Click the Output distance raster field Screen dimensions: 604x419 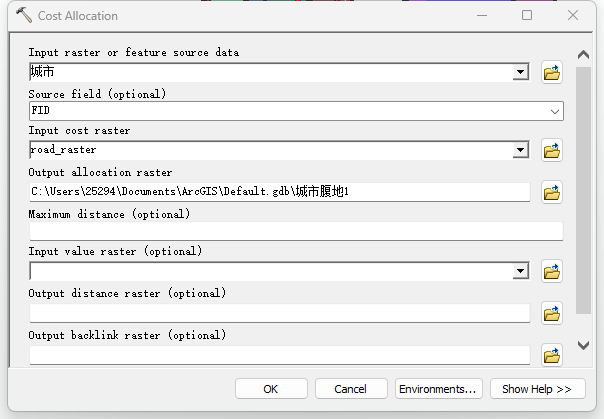point(280,313)
